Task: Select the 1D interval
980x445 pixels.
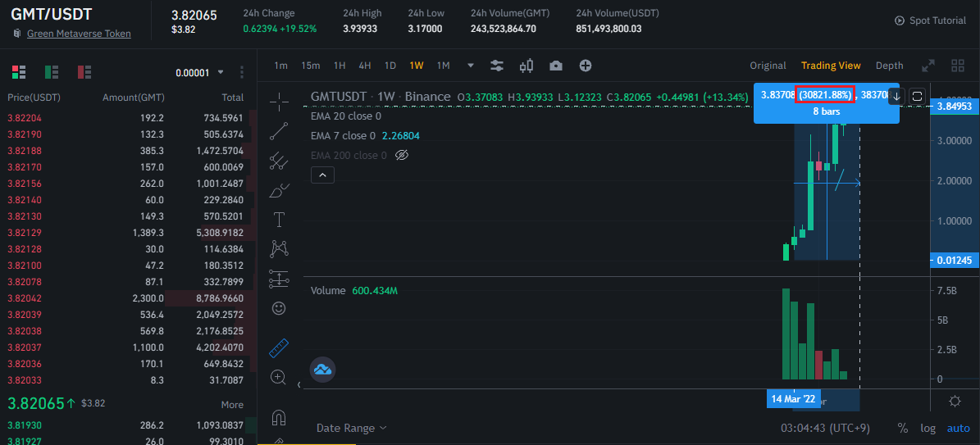Action: [x=390, y=66]
